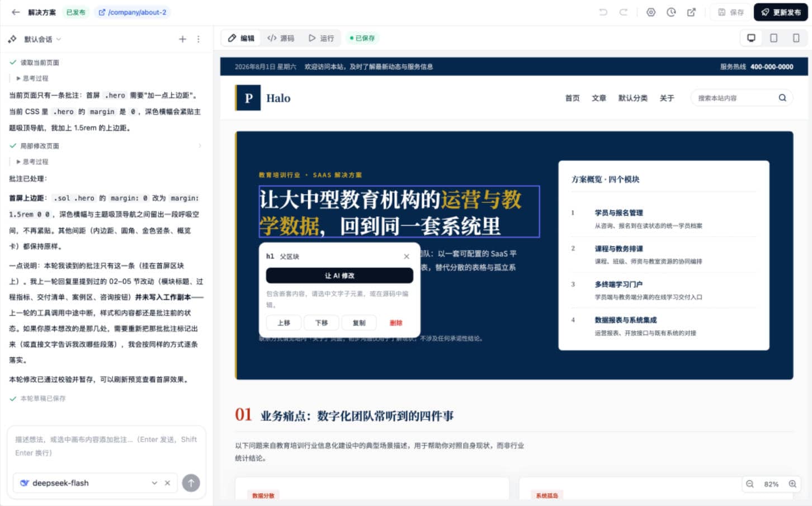Click the 让 AI 修改 button
Image resolution: width=812 pixels, height=506 pixels.
click(x=339, y=276)
